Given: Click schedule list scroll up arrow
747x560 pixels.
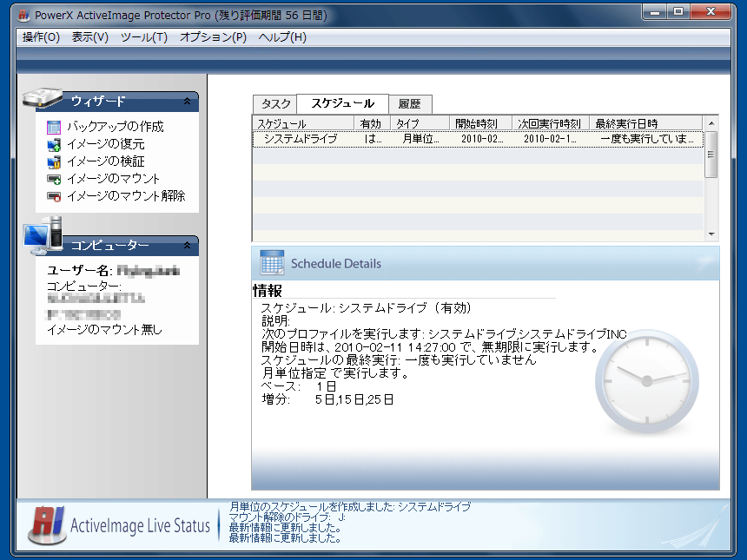Looking at the screenshot, I should [711, 123].
